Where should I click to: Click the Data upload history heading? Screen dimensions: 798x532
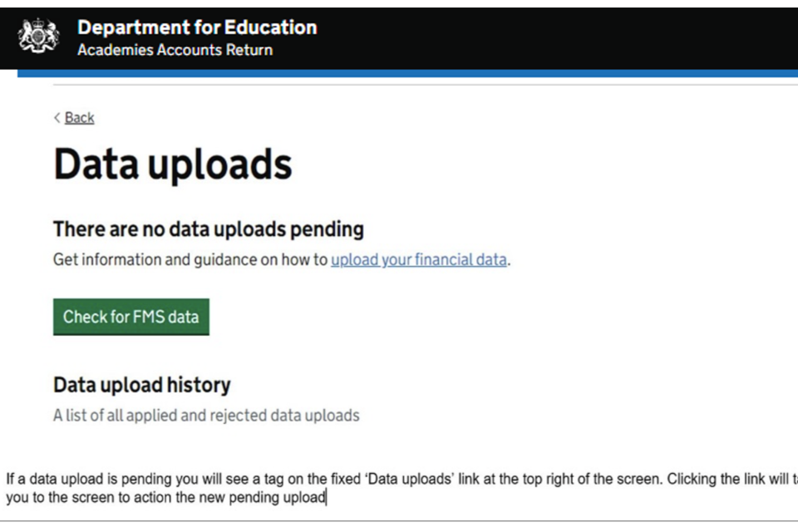point(142,385)
